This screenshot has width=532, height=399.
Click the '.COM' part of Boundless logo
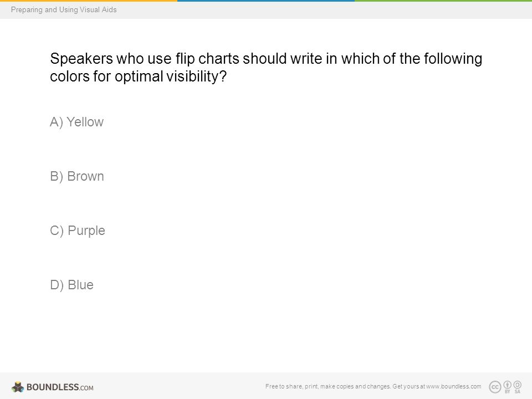click(x=86, y=388)
